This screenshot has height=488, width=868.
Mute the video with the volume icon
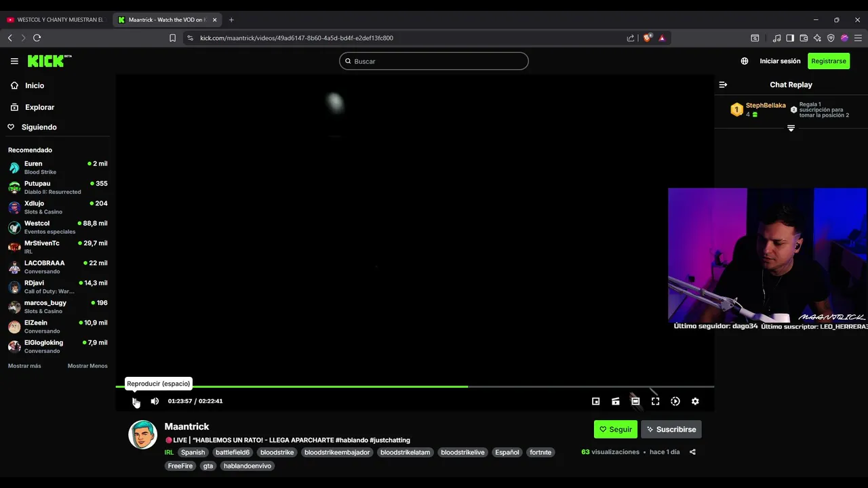[155, 401]
